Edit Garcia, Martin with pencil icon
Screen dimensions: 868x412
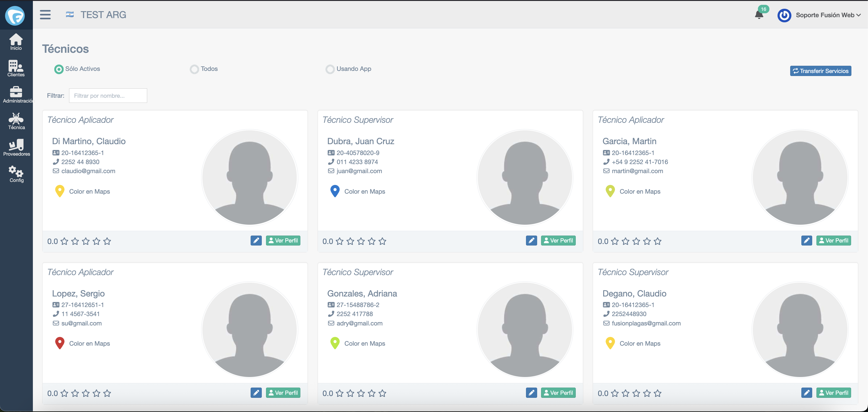pyautogui.click(x=807, y=240)
